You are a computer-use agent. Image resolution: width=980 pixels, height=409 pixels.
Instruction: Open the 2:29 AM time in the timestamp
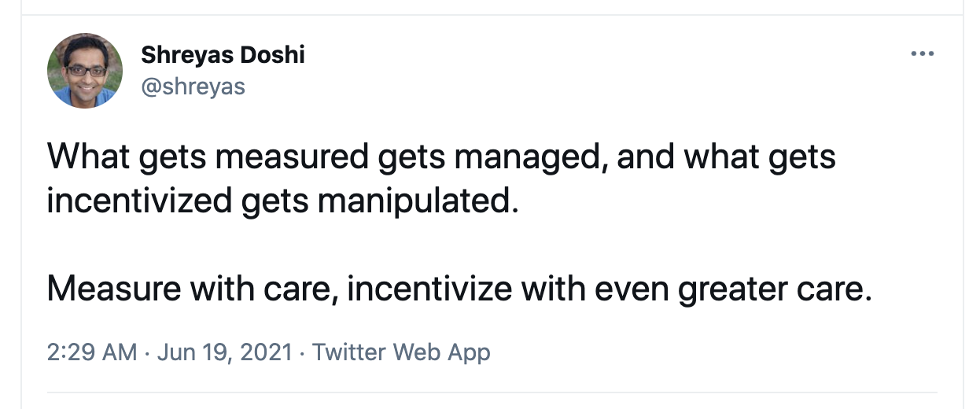pos(92,352)
